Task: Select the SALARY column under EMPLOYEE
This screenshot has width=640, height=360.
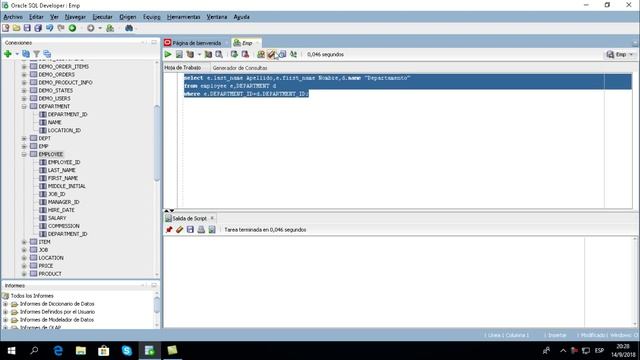Action: click(x=57, y=218)
